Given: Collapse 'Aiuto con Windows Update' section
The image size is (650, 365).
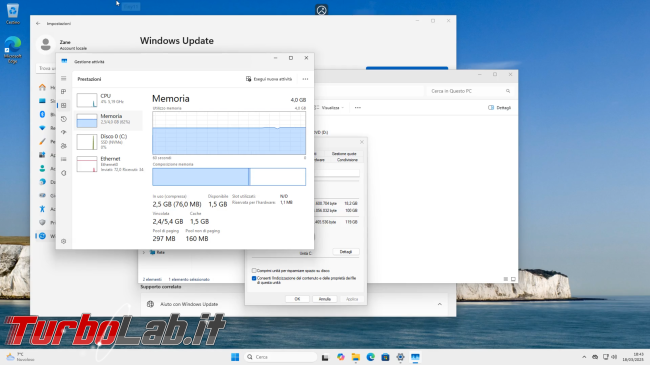Looking at the screenshot, I should (x=439, y=304).
